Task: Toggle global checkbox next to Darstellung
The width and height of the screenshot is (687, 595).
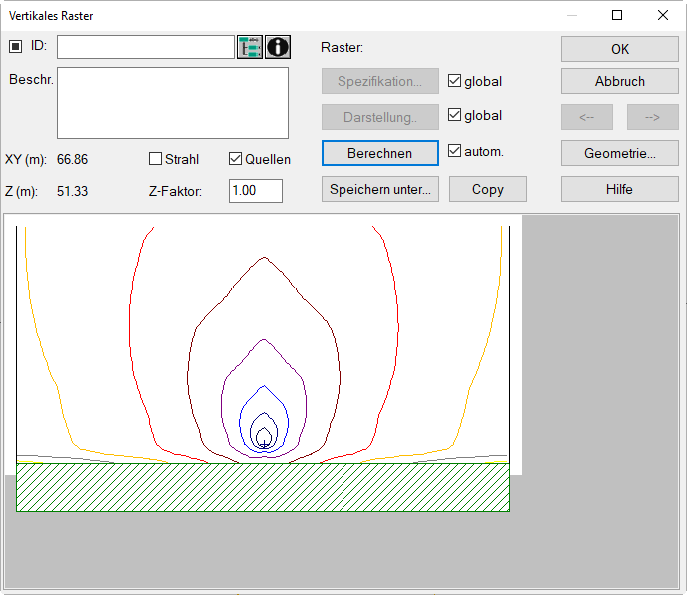Action: [x=454, y=115]
